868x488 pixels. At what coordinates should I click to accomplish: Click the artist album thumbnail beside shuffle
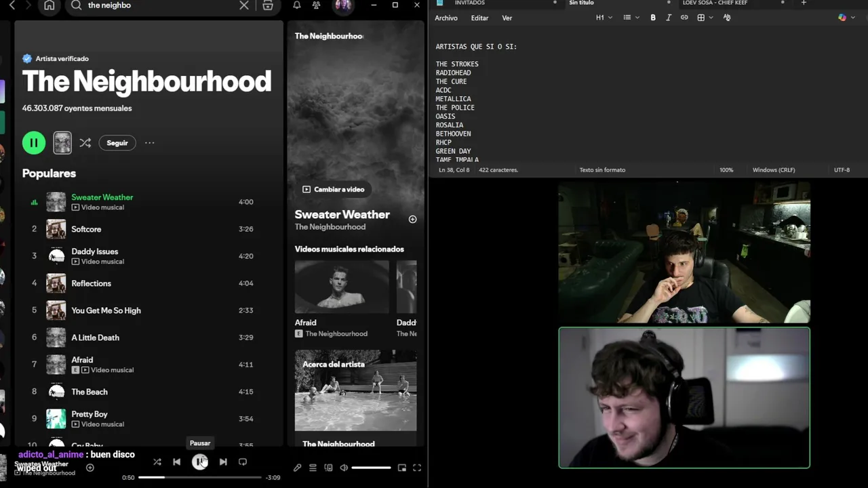pyautogui.click(x=62, y=142)
